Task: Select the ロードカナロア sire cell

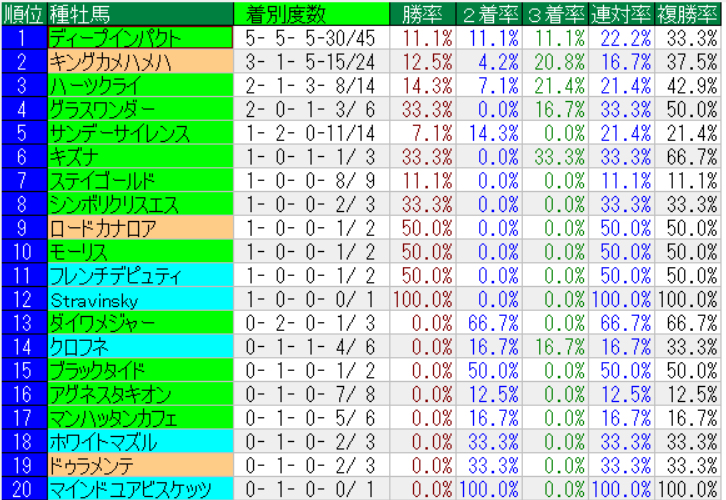Action: pos(139,228)
